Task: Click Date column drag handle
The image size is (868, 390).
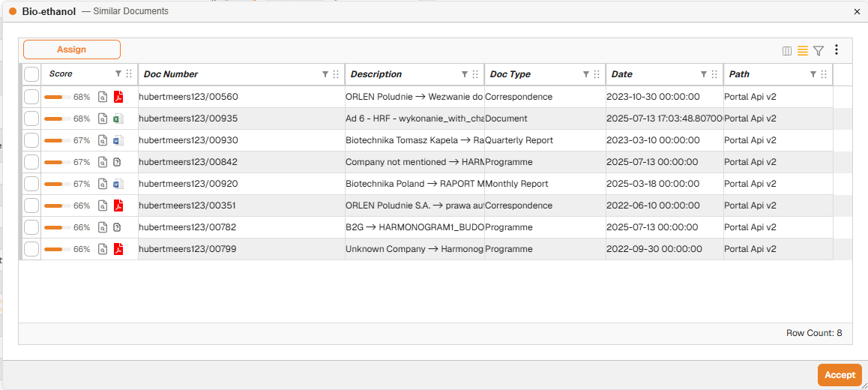Action: click(x=714, y=74)
